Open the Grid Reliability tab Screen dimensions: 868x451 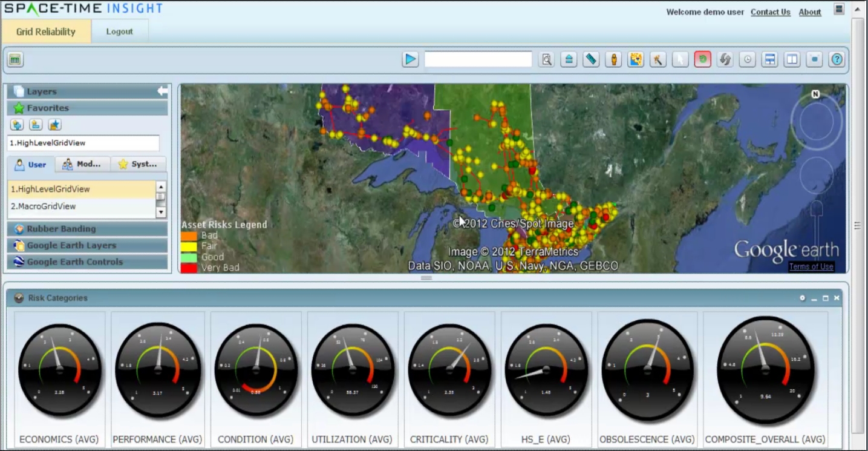[x=46, y=31]
